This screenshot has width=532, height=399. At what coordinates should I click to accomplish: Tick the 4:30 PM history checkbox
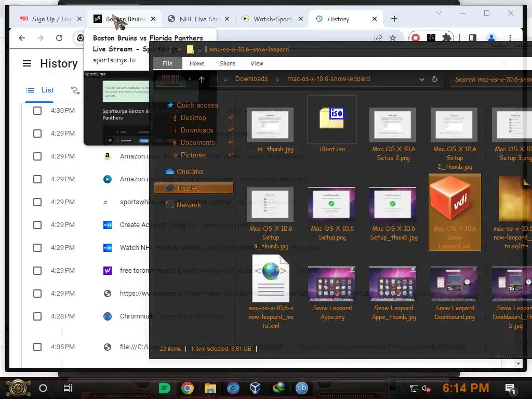coord(37,111)
